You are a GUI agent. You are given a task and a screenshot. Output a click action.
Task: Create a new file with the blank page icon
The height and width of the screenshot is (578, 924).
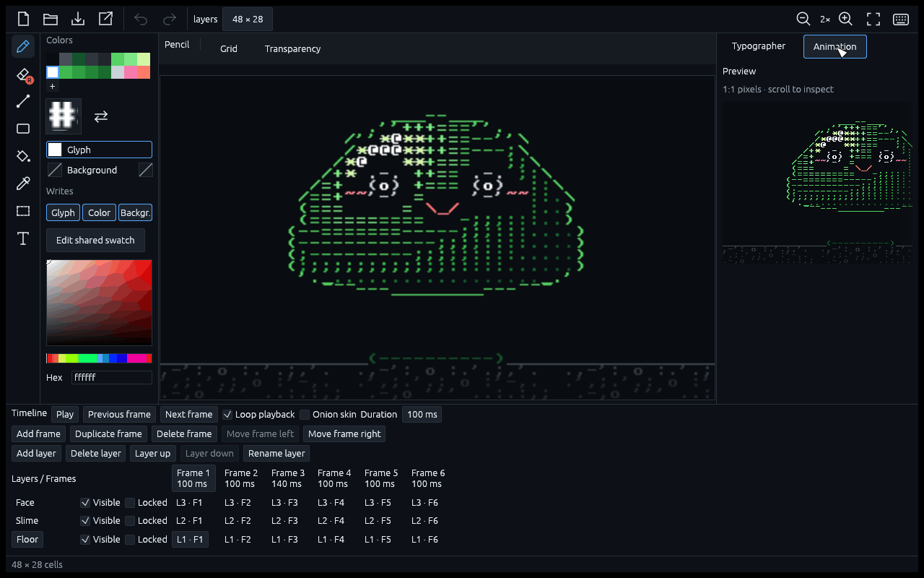tap(23, 19)
